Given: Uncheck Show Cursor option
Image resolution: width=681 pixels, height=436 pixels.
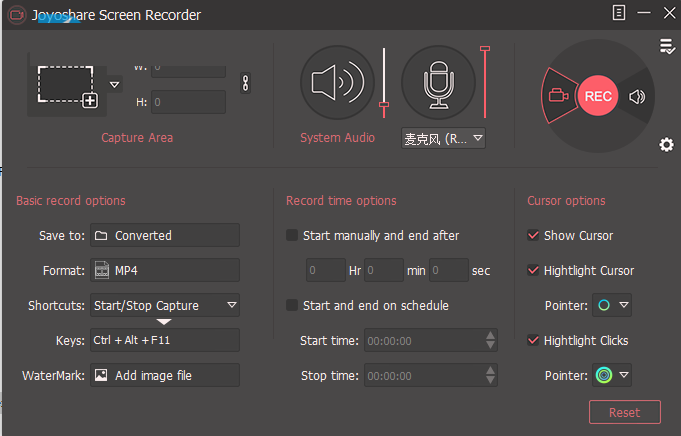Looking at the screenshot, I should coord(533,235).
